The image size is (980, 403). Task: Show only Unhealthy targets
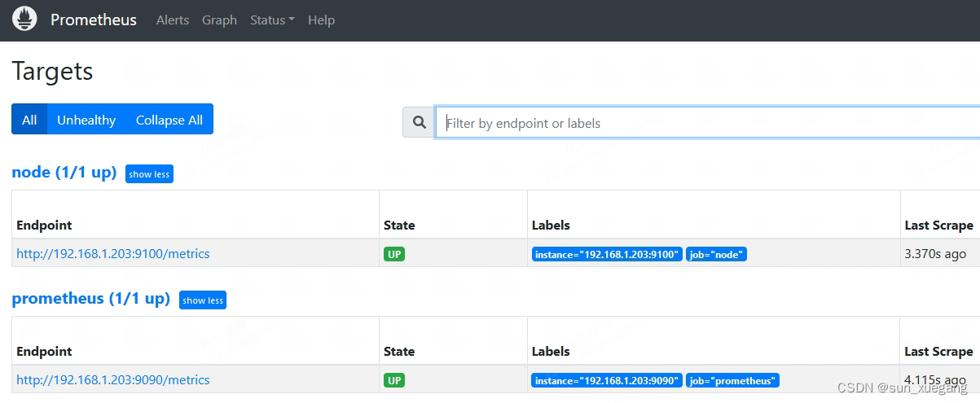(x=86, y=119)
